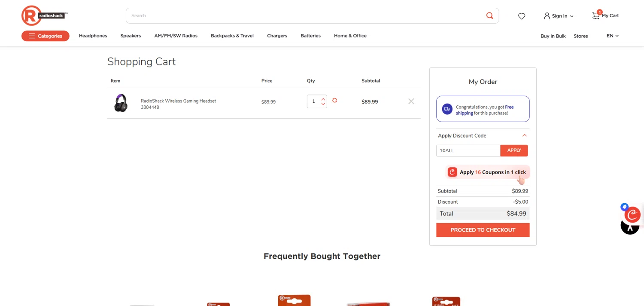Click the Free shipping highlighted text
This screenshot has height=306, width=644.
485,110
